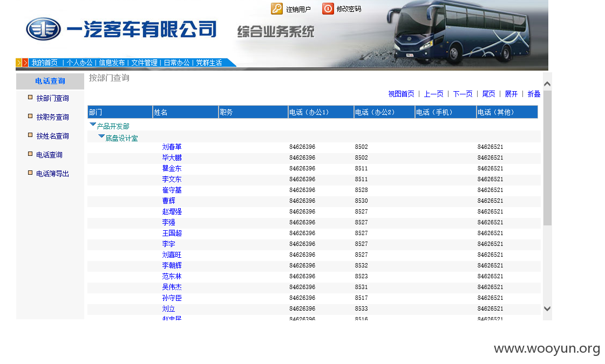Open the 个人办公 menu

(x=79, y=63)
